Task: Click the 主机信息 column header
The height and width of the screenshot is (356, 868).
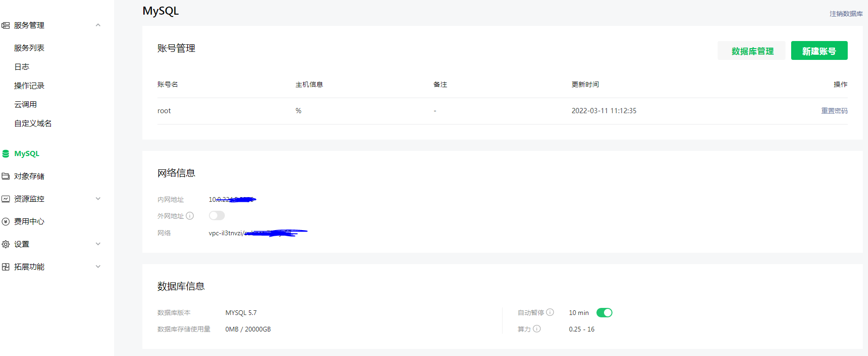Action: click(x=309, y=84)
